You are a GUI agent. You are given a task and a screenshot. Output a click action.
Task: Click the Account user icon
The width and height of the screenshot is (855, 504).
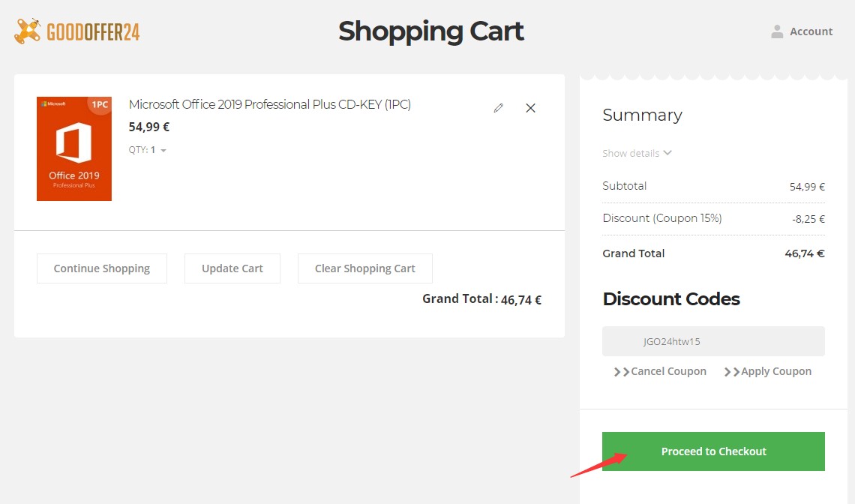(777, 31)
